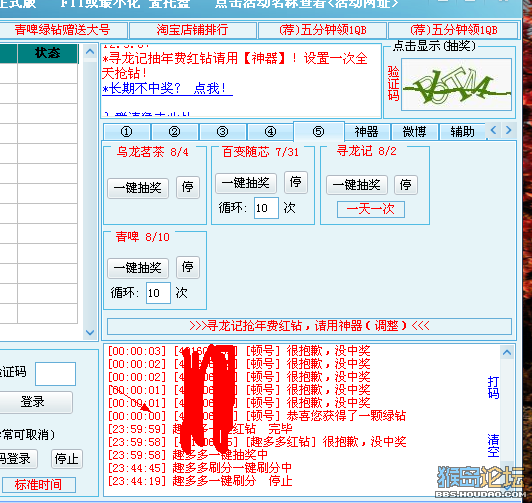
Task: Open the 微博 tab
Action: click(414, 132)
